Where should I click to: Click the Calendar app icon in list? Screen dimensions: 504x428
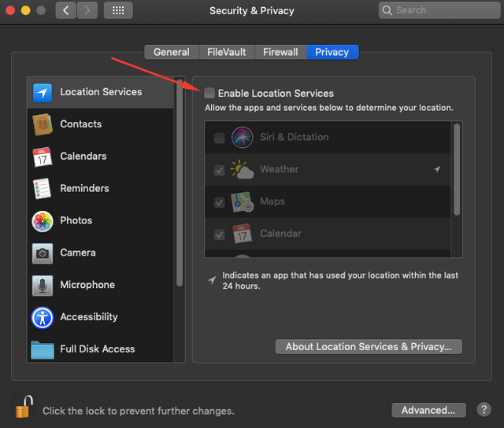click(242, 234)
